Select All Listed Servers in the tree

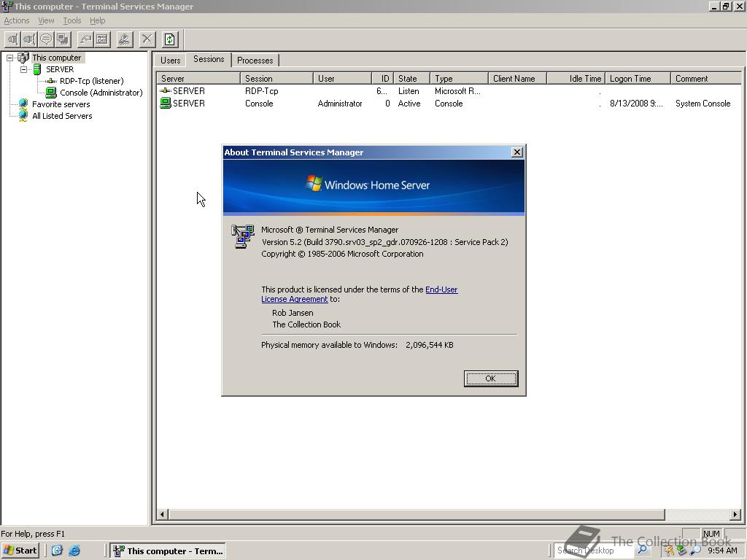pyautogui.click(x=62, y=116)
